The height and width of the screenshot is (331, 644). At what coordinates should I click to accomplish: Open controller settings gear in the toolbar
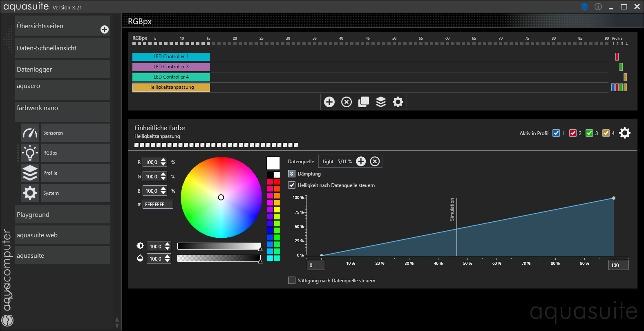point(398,102)
